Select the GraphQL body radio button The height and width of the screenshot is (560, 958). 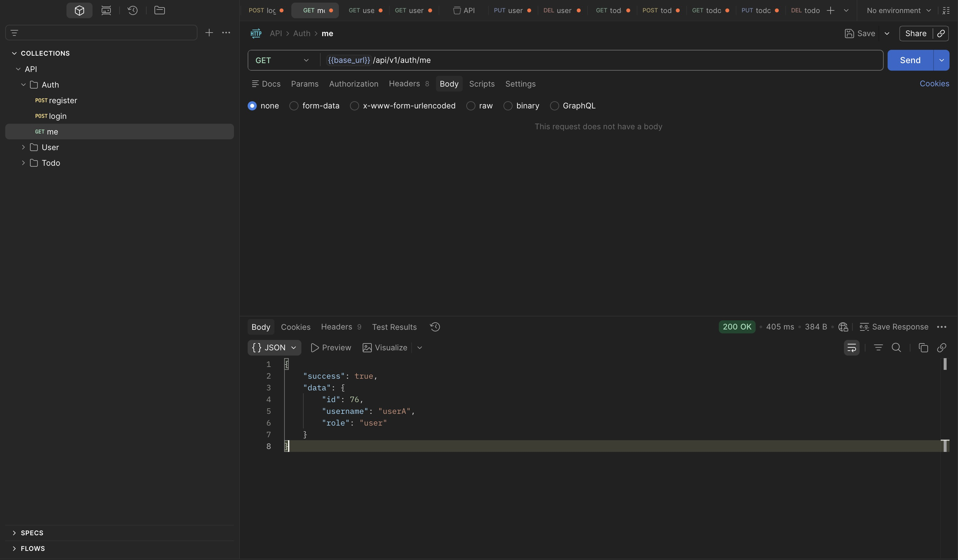click(x=554, y=105)
